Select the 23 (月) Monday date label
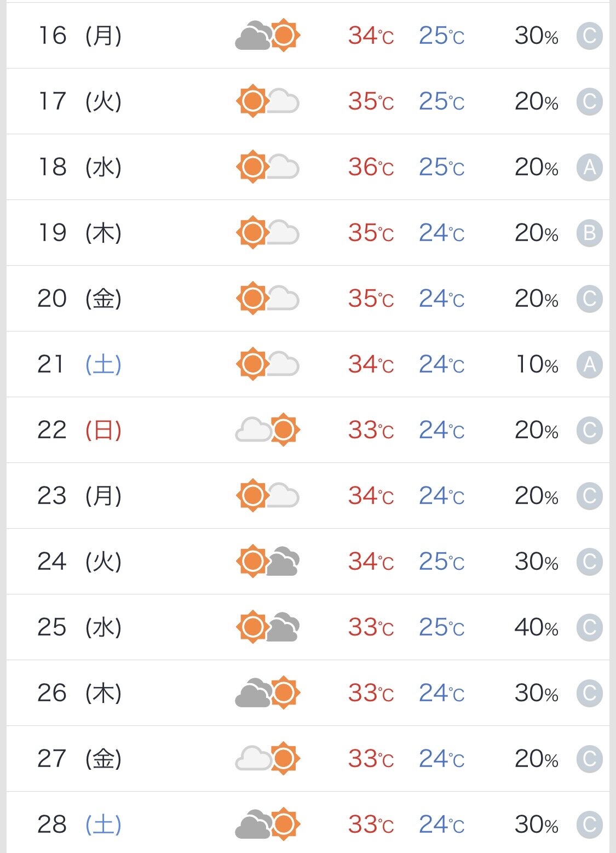Image resolution: width=616 pixels, height=853 pixels. point(79,496)
